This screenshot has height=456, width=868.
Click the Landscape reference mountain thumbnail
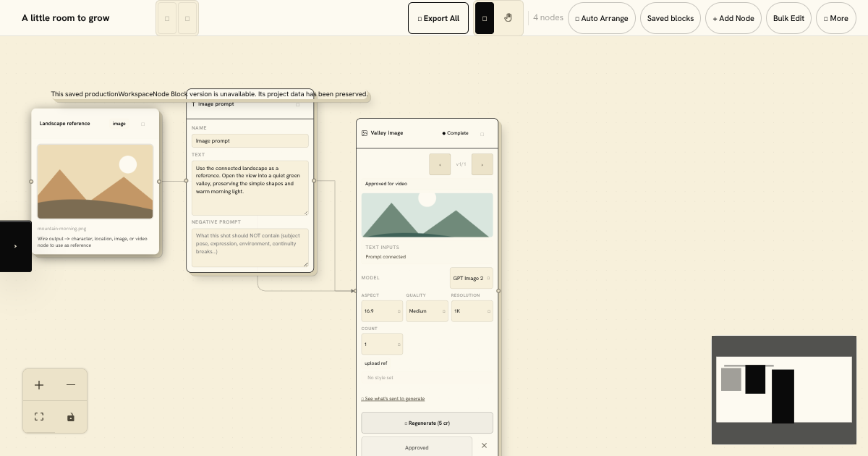(x=95, y=181)
